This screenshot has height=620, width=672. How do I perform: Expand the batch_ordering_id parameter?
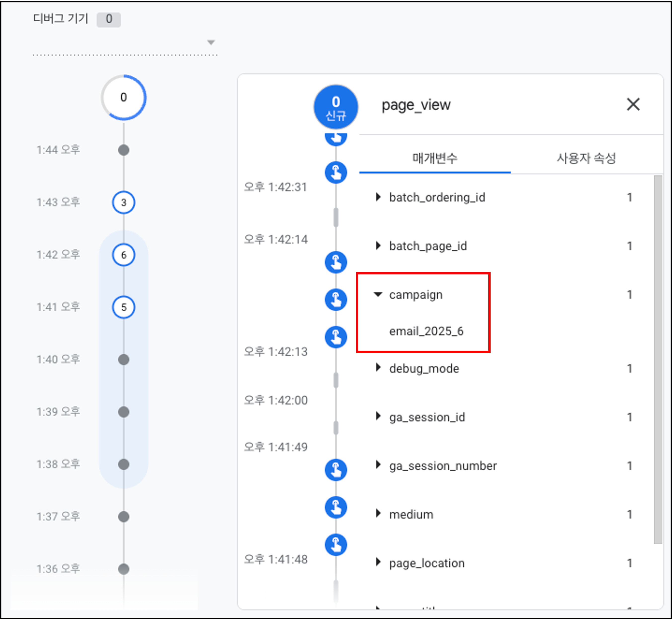(x=378, y=197)
